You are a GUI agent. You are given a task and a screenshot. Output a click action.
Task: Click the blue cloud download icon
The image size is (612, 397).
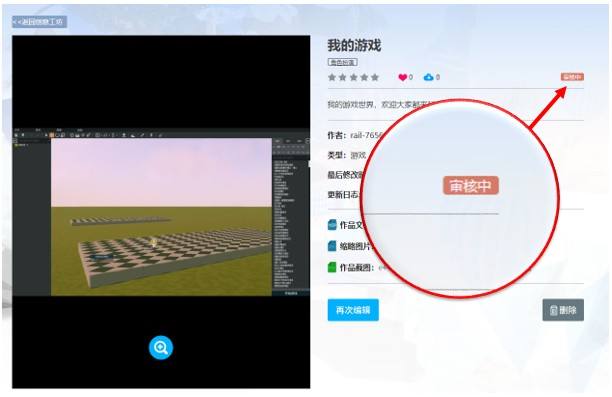(x=428, y=77)
